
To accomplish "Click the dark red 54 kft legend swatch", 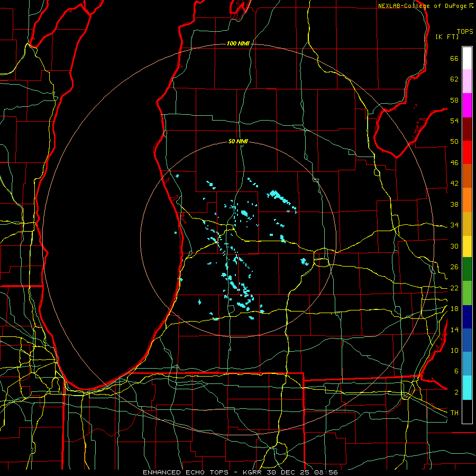I will coord(467,129).
